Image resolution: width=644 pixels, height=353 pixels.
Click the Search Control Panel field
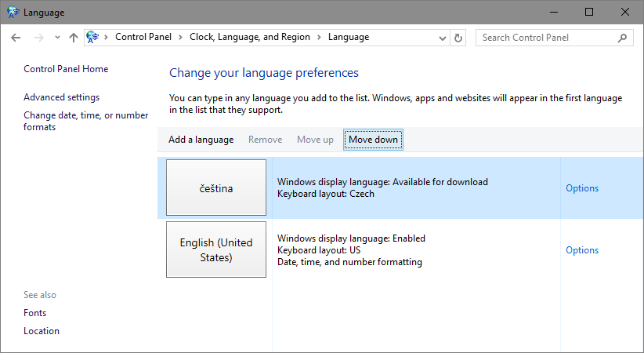pos(548,38)
